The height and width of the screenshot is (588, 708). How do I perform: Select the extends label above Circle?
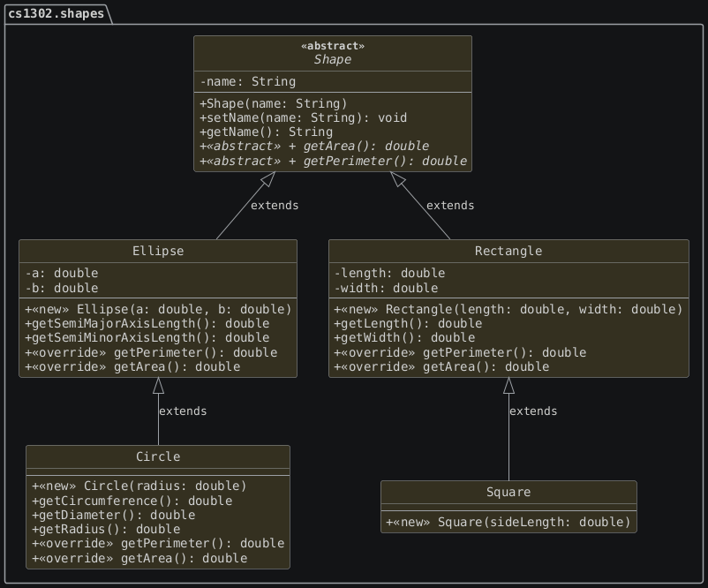point(183,411)
